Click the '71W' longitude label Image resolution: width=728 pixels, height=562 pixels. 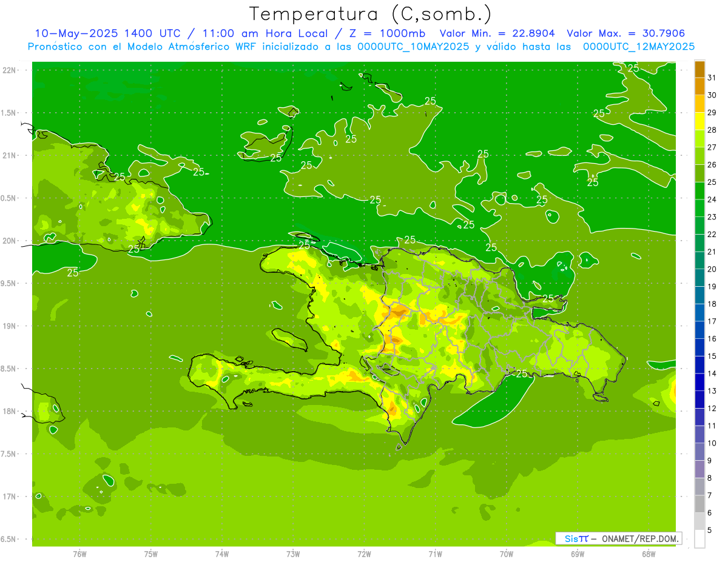tap(435, 554)
